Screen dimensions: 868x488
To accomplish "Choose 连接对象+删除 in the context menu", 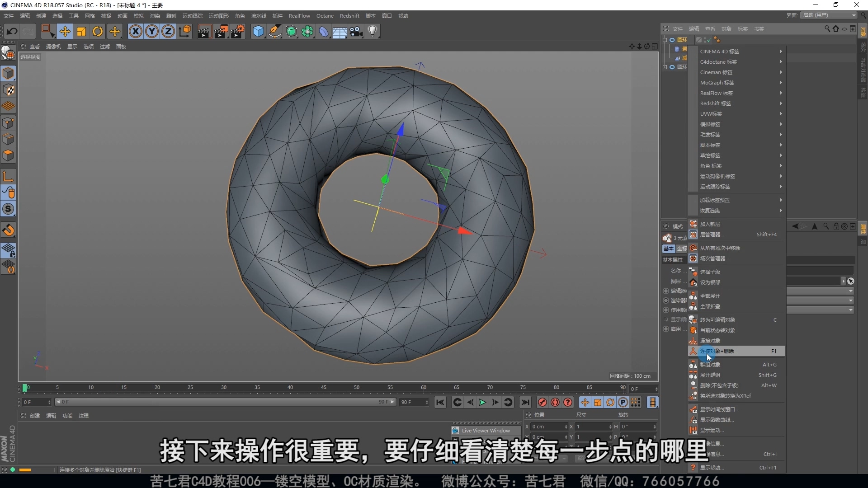I will pyautogui.click(x=736, y=351).
